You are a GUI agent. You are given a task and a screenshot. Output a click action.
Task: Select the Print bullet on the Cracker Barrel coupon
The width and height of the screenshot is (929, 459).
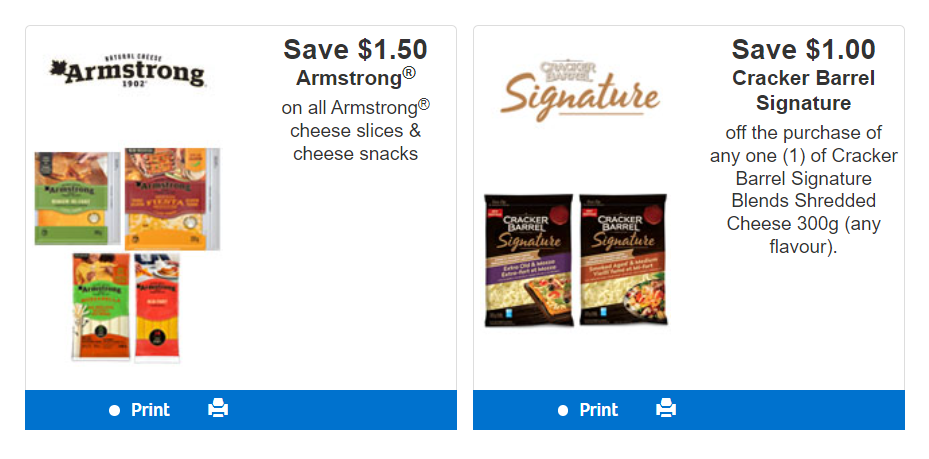(563, 410)
